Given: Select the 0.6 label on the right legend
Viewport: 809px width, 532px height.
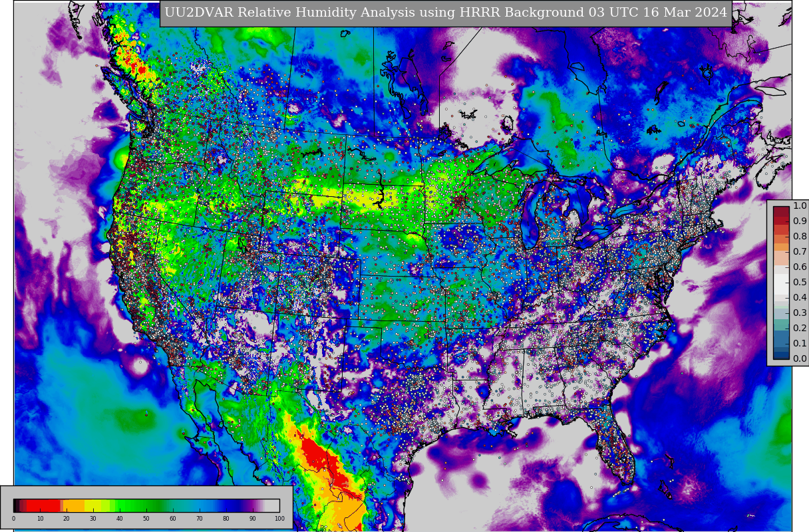Looking at the screenshot, I should coord(799,267).
